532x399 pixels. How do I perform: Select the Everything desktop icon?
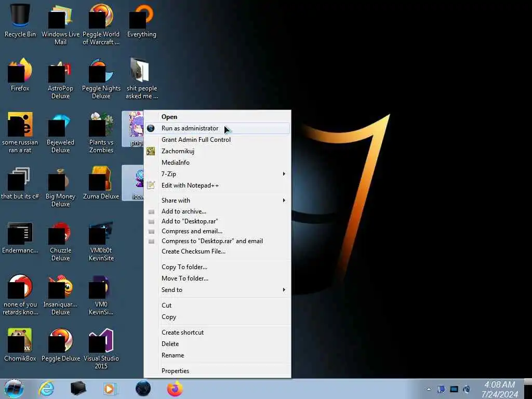(142, 20)
